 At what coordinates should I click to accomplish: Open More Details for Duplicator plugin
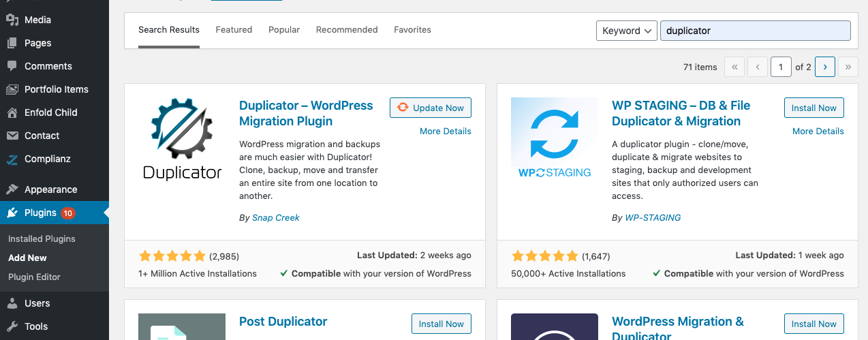(x=446, y=131)
